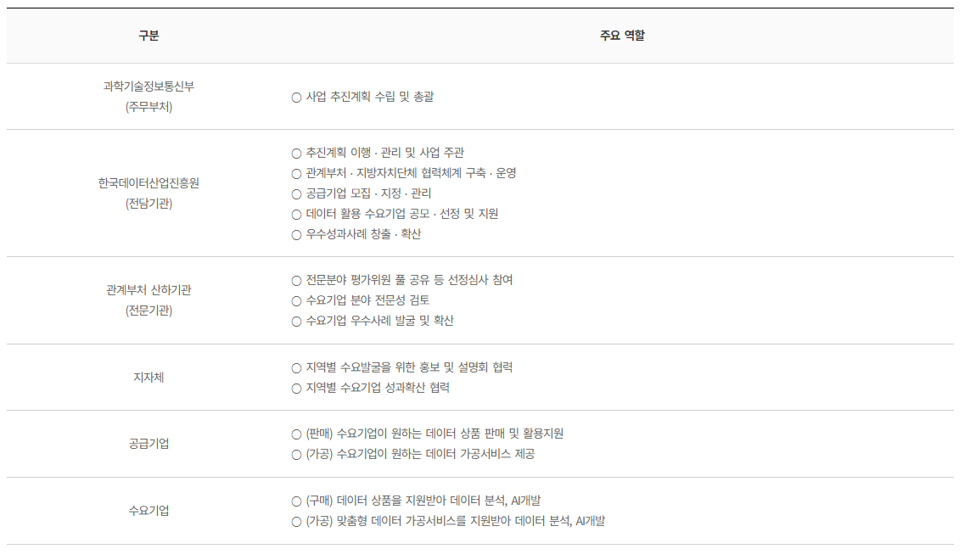970x560 pixels.
Task: Select the 공급기업 row label
Action: tap(149, 443)
